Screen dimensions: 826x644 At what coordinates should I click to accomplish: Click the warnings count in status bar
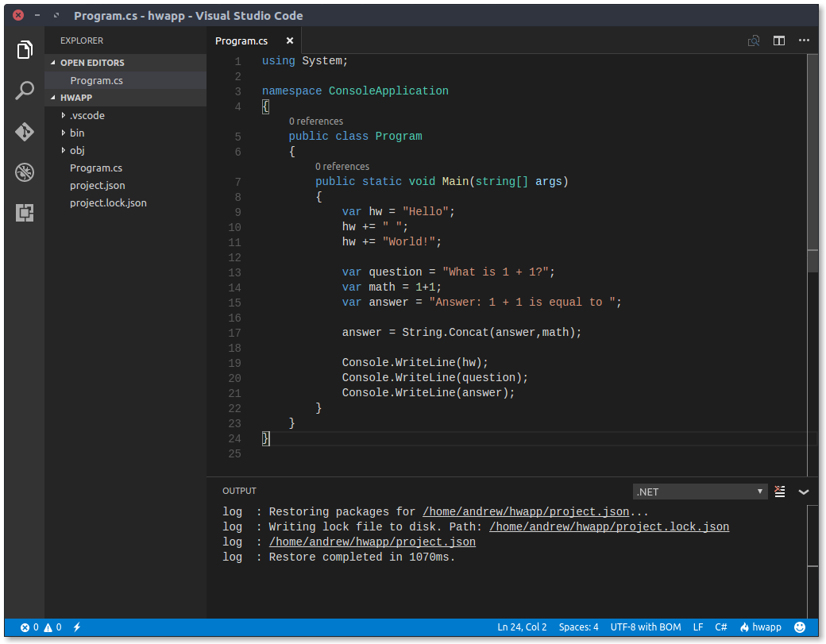(x=52, y=627)
